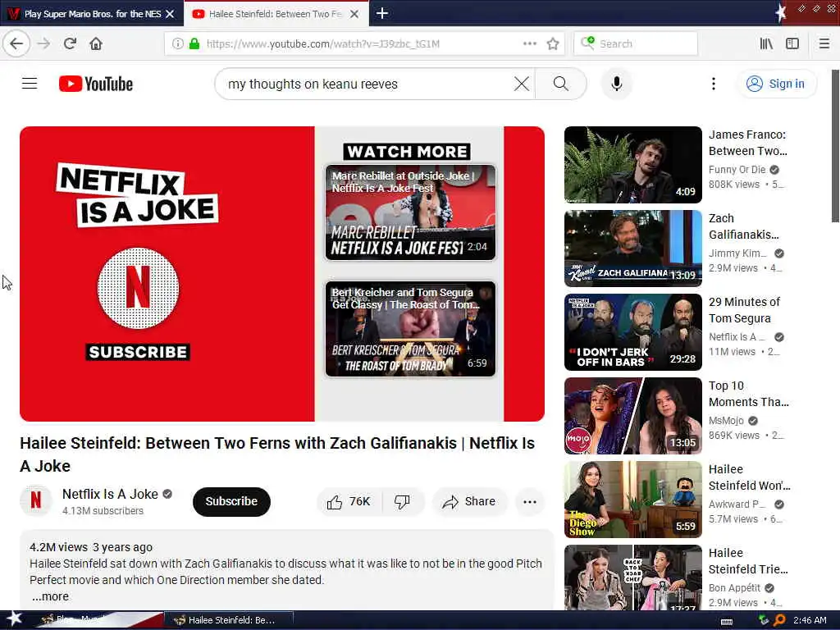Open the Firefox hamburger menu
The height and width of the screenshot is (630, 840).
(x=824, y=43)
